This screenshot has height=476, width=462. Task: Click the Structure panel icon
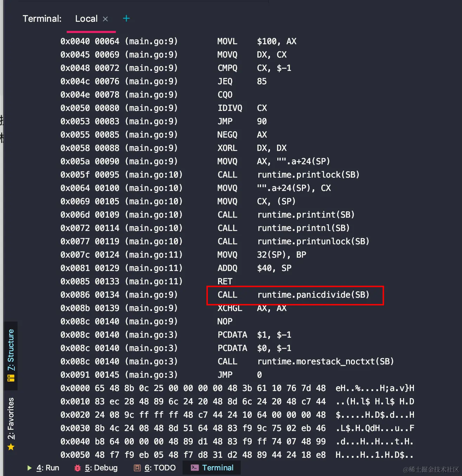[11, 378]
